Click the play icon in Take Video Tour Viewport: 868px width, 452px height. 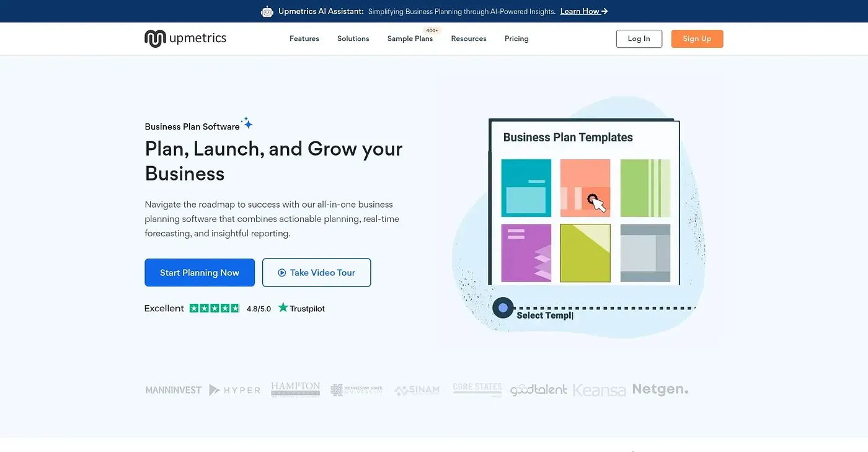coord(282,273)
